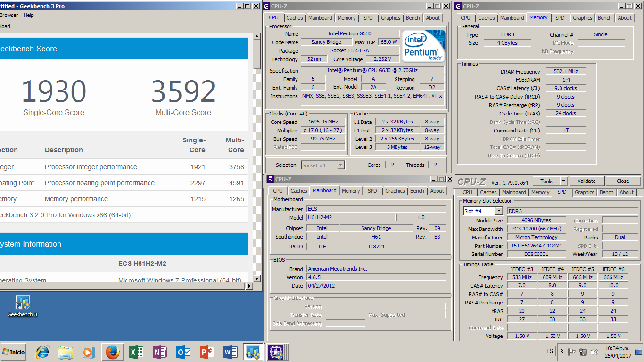The height and width of the screenshot is (362, 644).
Task: Click Geekbench vertical scrollbar down arrow
Action: coord(257,278)
